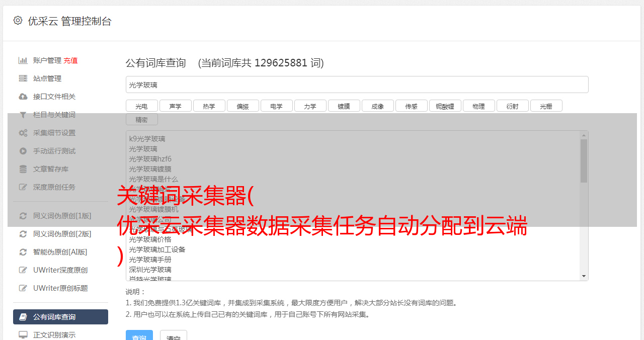Image resolution: width=644 pixels, height=340 pixels.
Task: Choose the 衍射 tag button
Action: [512, 106]
